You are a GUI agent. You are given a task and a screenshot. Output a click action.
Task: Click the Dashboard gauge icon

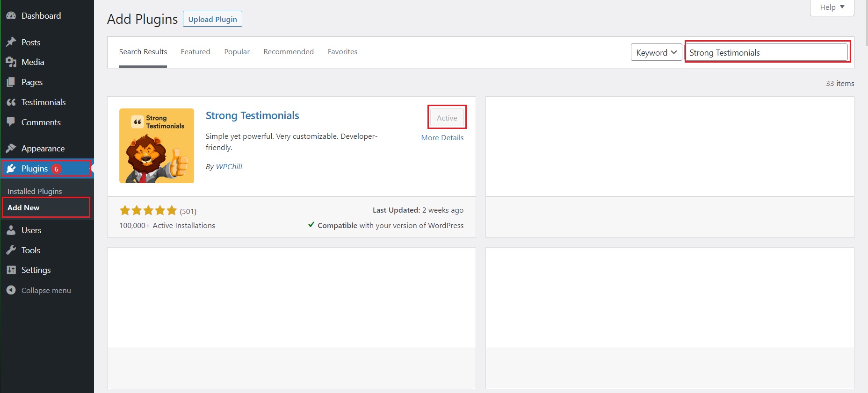11,15
